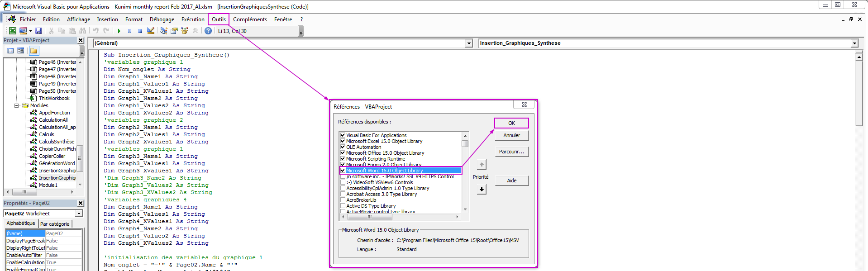Image resolution: width=868 pixels, height=271 pixels.
Task: Open the Outils menu
Action: (219, 19)
